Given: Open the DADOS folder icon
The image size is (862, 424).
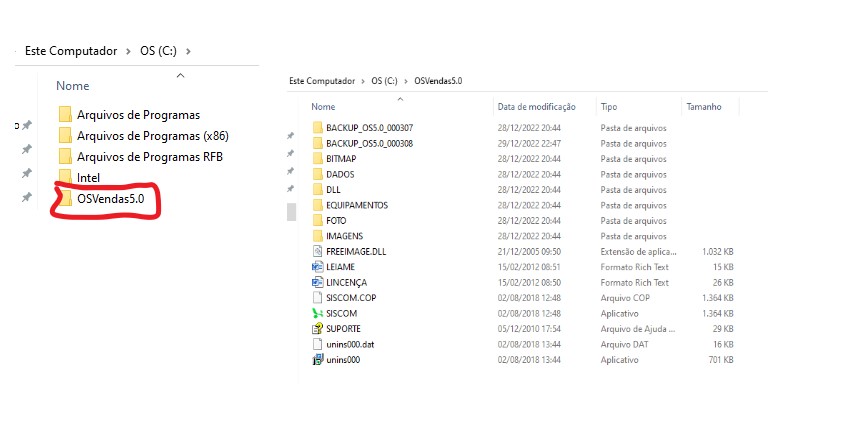Looking at the screenshot, I should [317, 174].
